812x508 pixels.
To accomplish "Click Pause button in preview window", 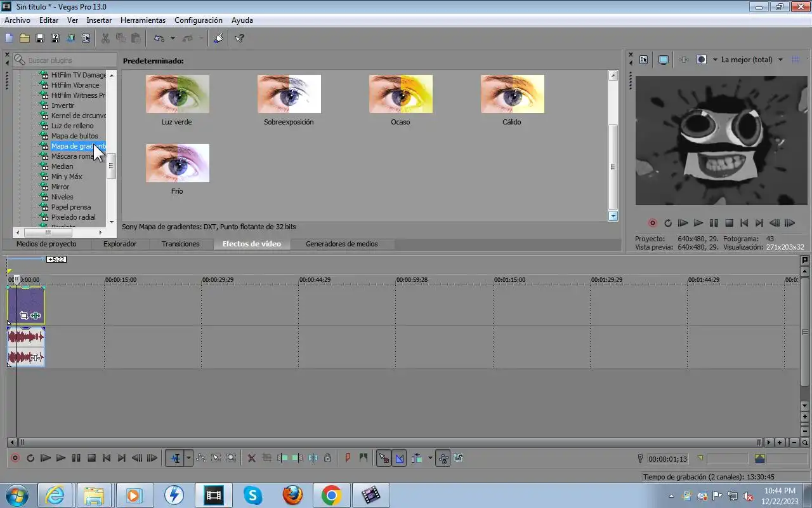I will 714,223.
